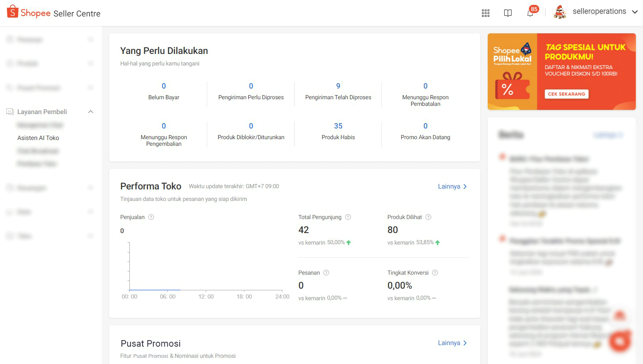This screenshot has width=643, height=364.
Task: Collapse the Layanan Pembeli section
Action: (x=90, y=111)
